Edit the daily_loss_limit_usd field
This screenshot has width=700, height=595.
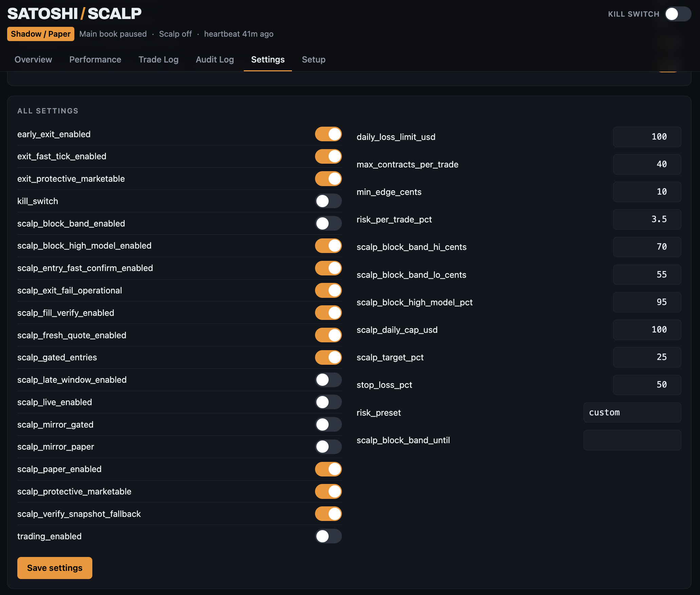pos(647,137)
